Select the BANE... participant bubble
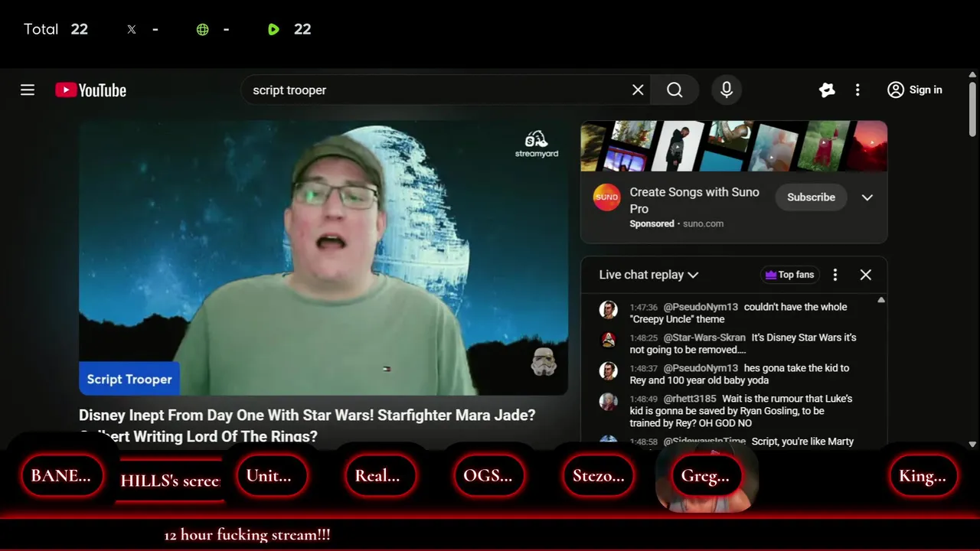 61,475
